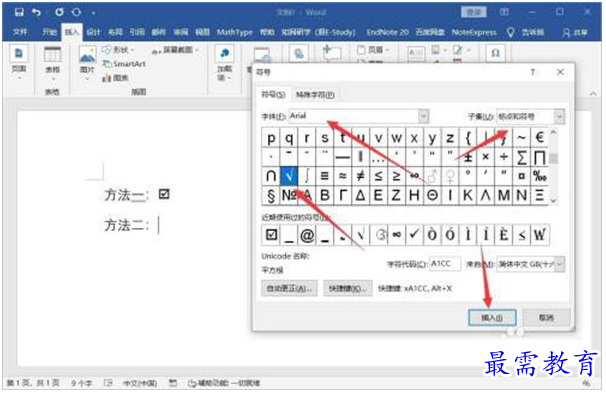Click the character code field showing A1CC
Screen dimensions: 606x395
coord(444,264)
